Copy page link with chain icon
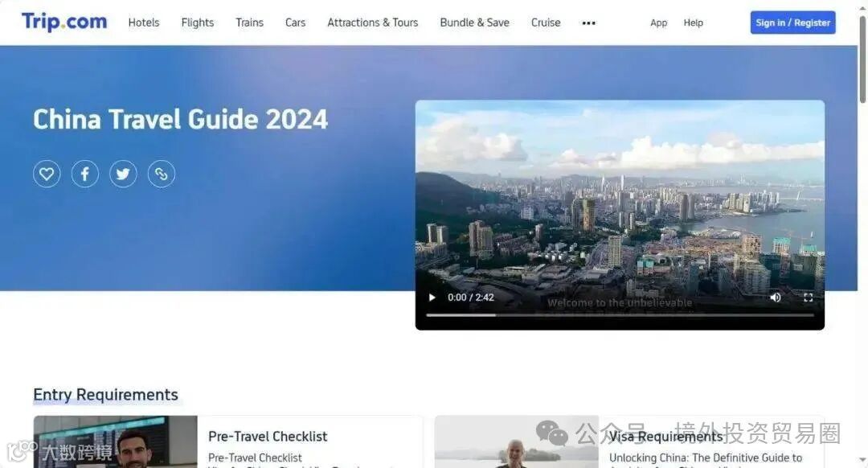 (x=161, y=174)
